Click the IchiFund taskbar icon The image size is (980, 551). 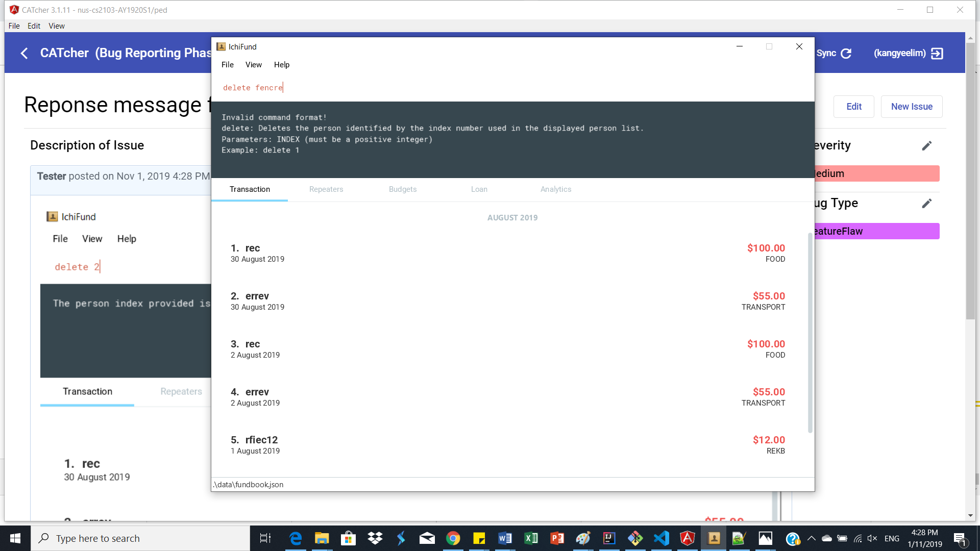(x=714, y=538)
